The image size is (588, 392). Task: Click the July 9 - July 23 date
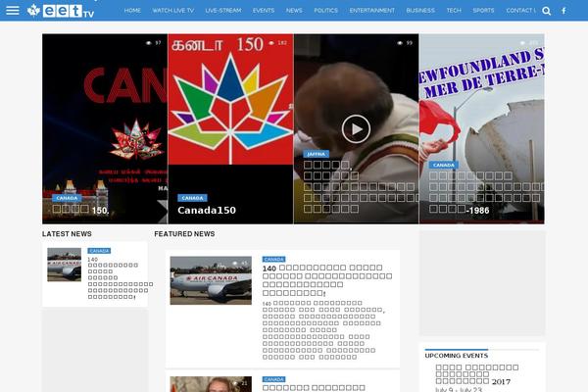coord(459,389)
